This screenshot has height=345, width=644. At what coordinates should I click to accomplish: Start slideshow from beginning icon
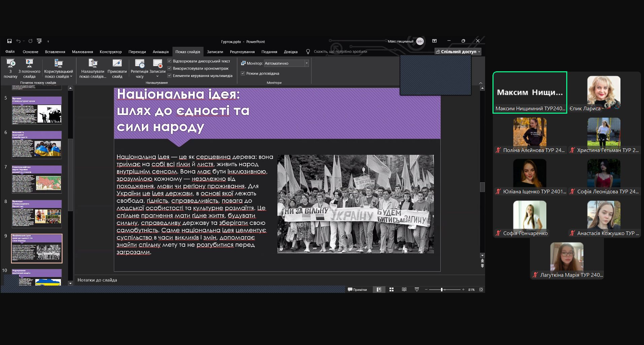tap(10, 63)
